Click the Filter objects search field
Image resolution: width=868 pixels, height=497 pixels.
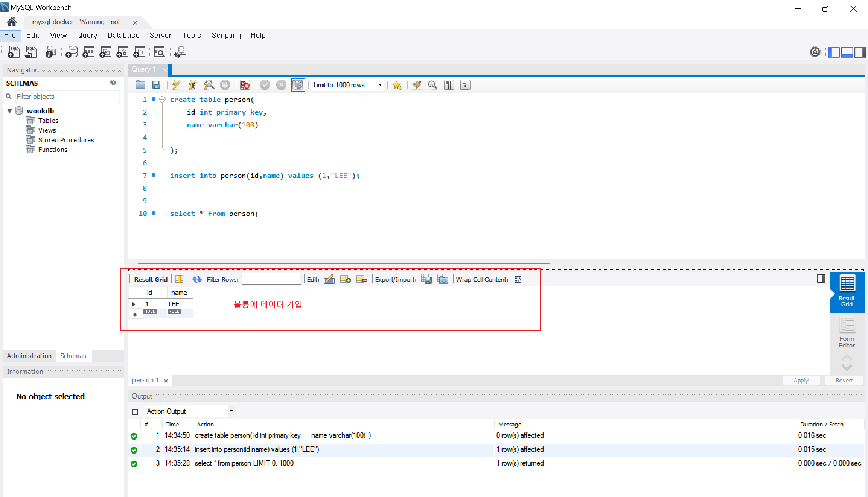[x=68, y=97]
